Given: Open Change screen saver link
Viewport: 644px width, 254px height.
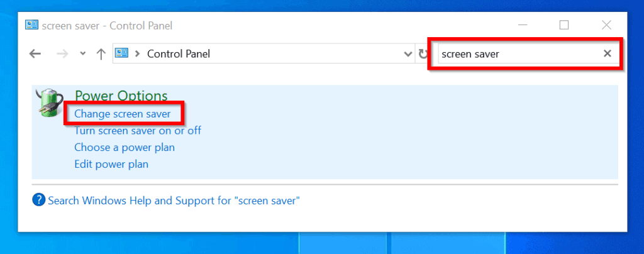Looking at the screenshot, I should point(123,114).
